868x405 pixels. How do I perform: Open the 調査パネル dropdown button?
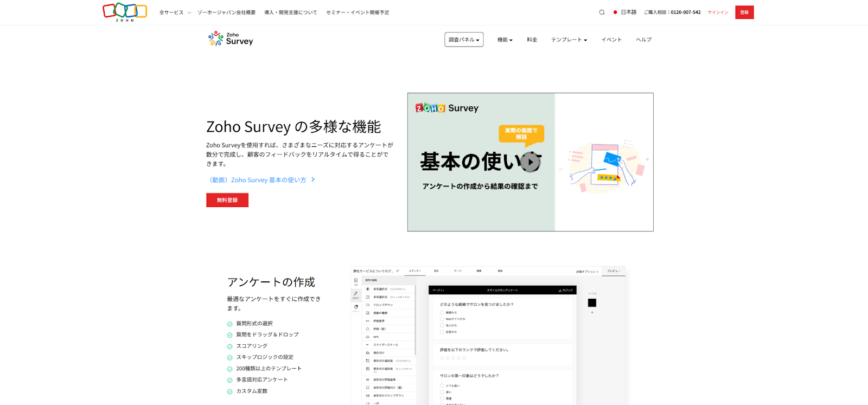pos(464,40)
